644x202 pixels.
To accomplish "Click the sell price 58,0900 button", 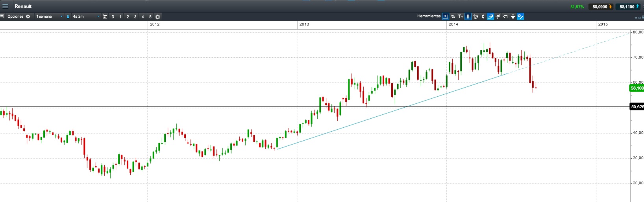I will point(601,7).
